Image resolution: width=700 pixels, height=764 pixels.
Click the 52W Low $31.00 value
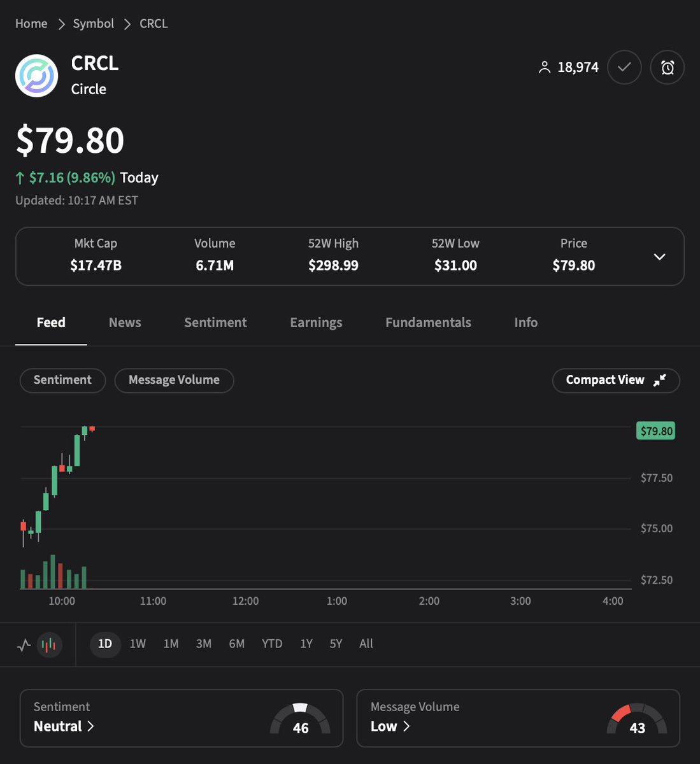pyautogui.click(x=455, y=265)
